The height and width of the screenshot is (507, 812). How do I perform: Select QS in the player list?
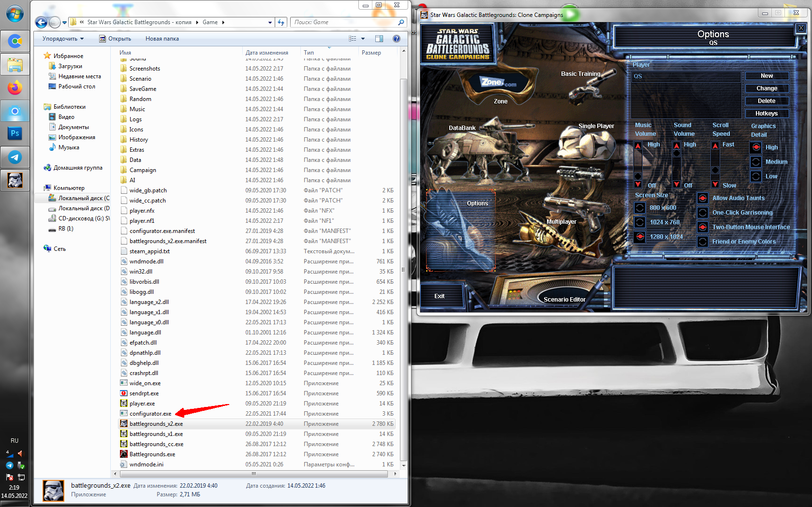686,76
